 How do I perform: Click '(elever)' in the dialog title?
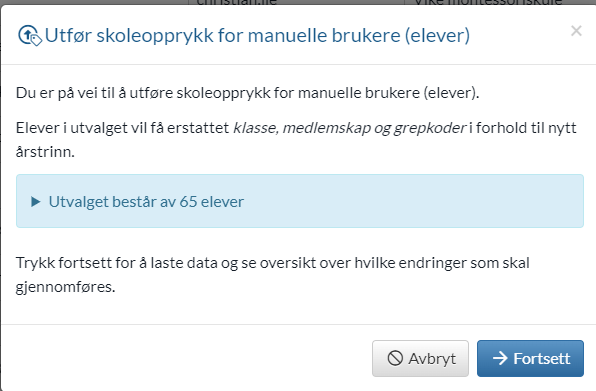[437, 36]
